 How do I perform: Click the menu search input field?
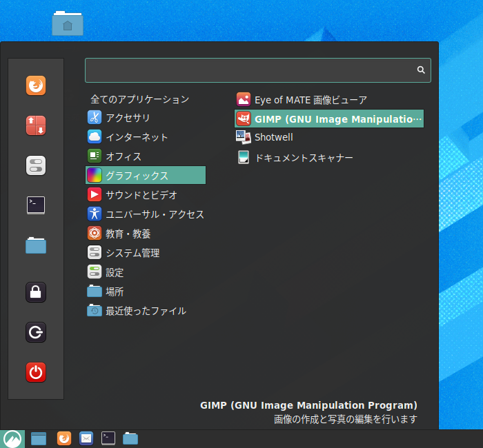[x=258, y=70]
